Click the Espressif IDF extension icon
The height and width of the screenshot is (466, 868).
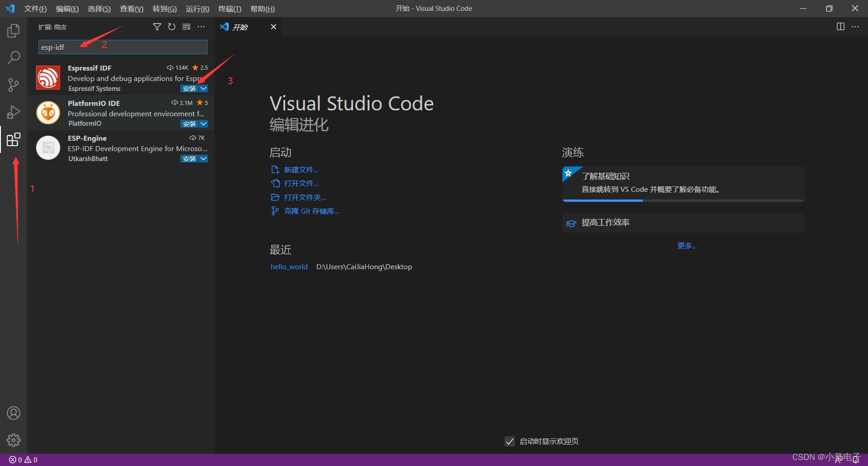coord(48,77)
